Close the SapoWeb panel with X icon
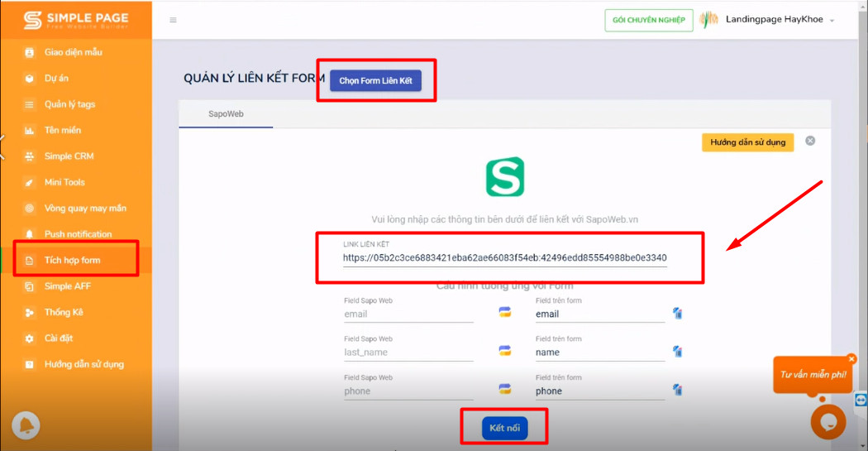 click(x=810, y=141)
